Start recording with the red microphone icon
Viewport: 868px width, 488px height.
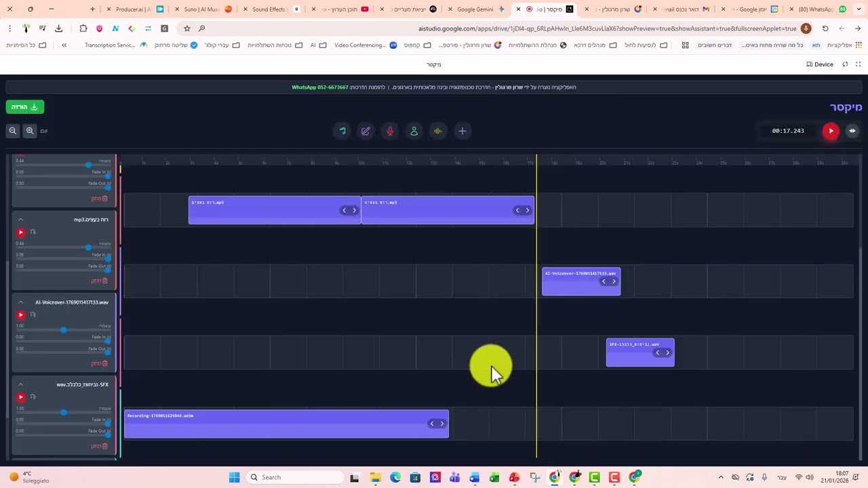[x=390, y=131]
